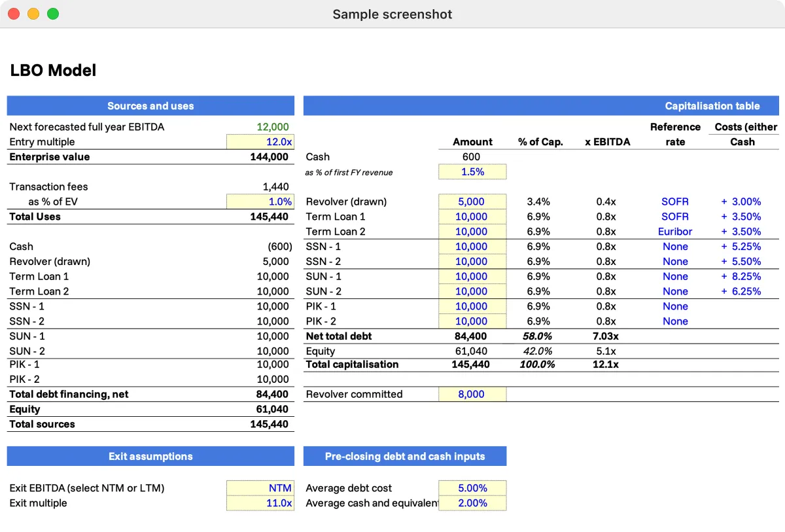
Task: Change the SOFR reference rate for Term Loan 1
Action: [x=675, y=217]
